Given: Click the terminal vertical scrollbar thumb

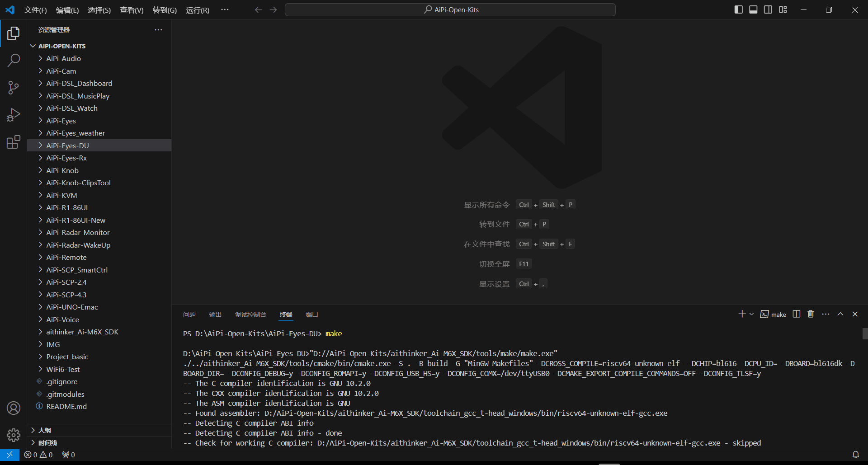Looking at the screenshot, I should pyautogui.click(x=865, y=333).
